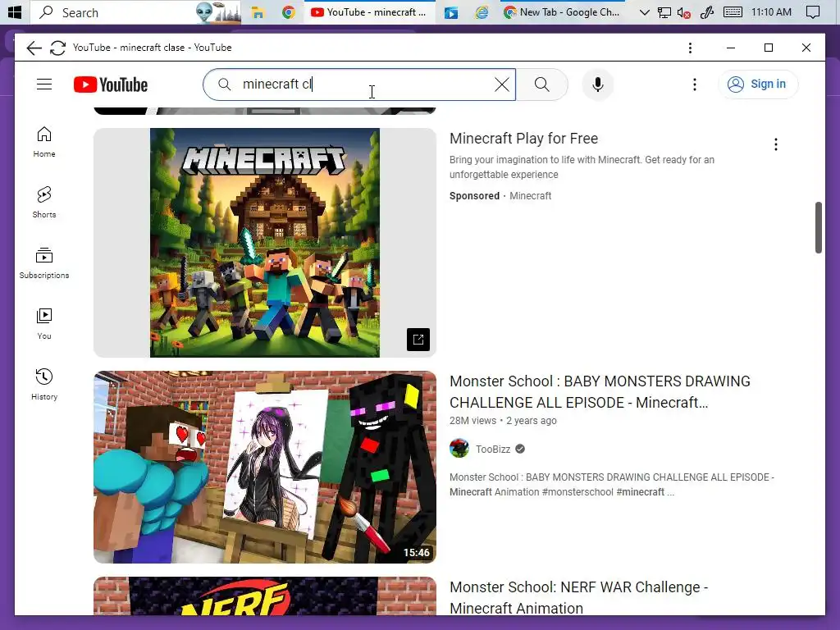Open History from the sidebar
Image resolution: width=840 pixels, height=630 pixels.
tap(44, 385)
